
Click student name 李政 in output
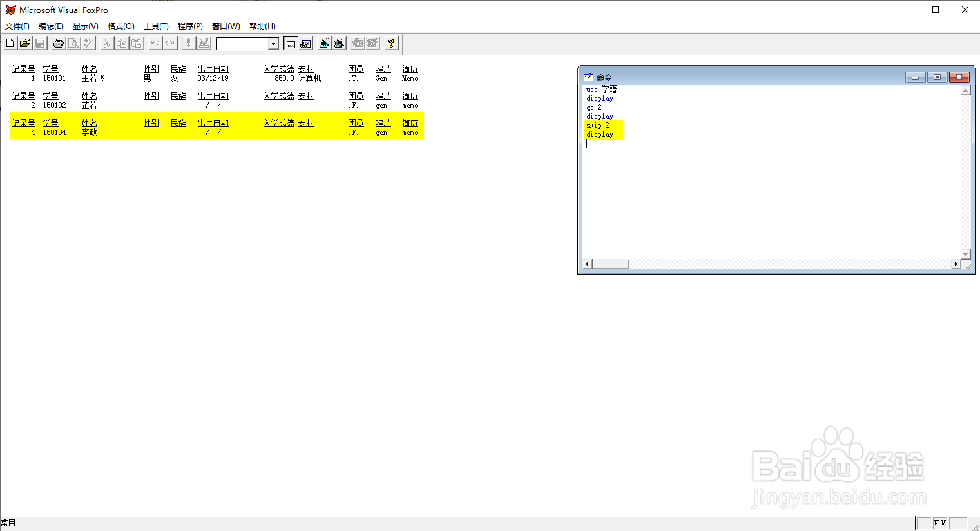point(89,133)
